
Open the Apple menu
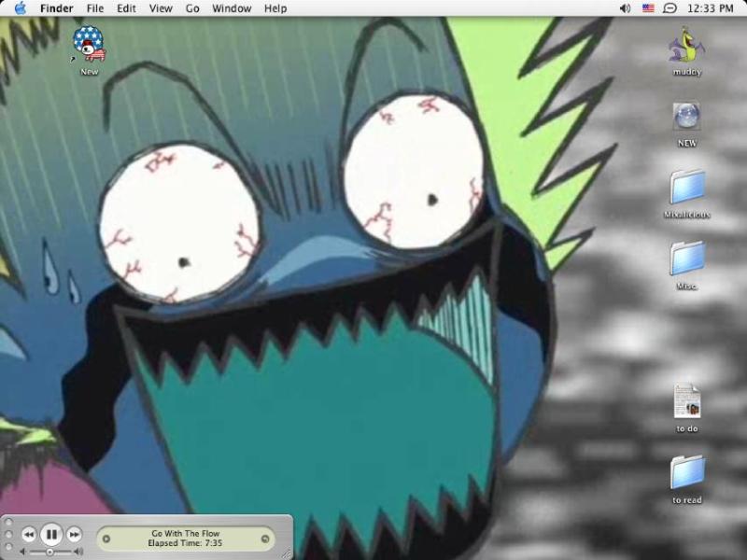pyautogui.click(x=20, y=8)
